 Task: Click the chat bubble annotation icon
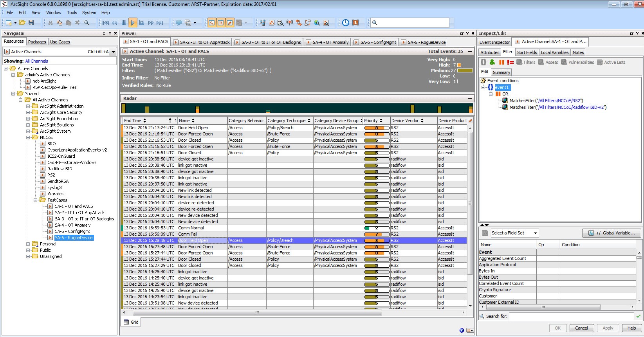pos(179,23)
